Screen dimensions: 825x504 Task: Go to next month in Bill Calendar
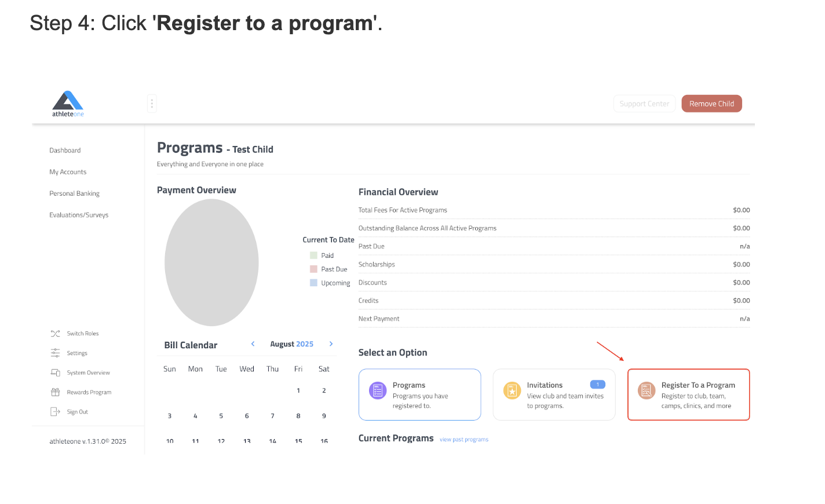[x=331, y=344]
